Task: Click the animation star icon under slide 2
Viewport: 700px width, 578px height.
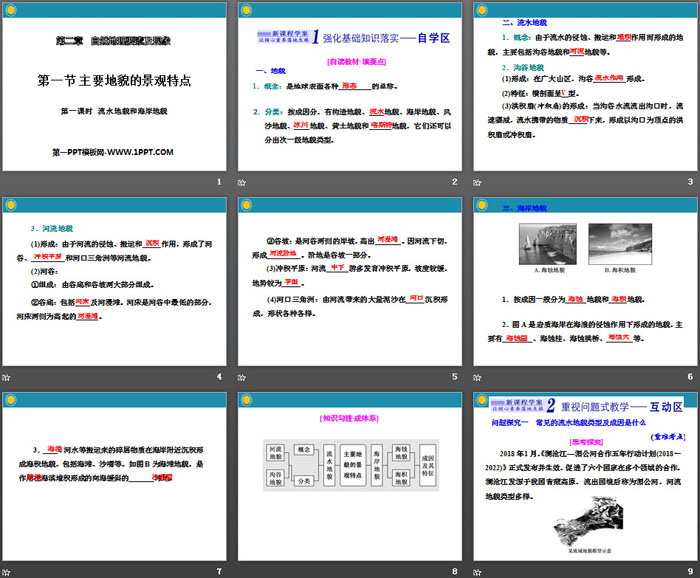Action: (x=243, y=182)
